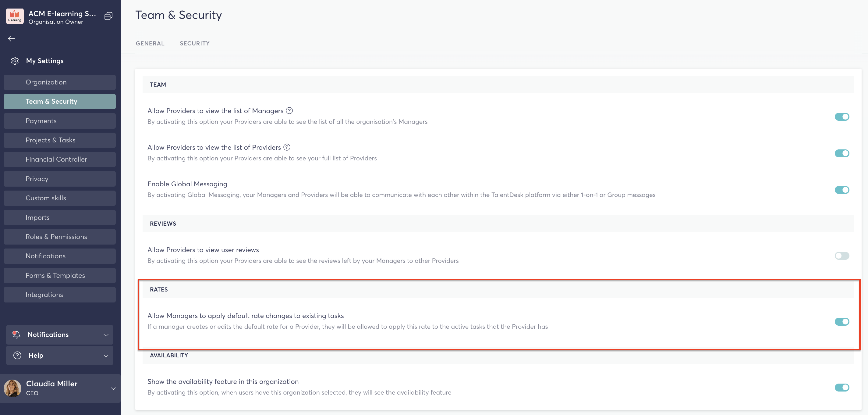Image resolution: width=868 pixels, height=415 pixels.
Task: Expand the Notifications dropdown chevron
Action: 106,335
